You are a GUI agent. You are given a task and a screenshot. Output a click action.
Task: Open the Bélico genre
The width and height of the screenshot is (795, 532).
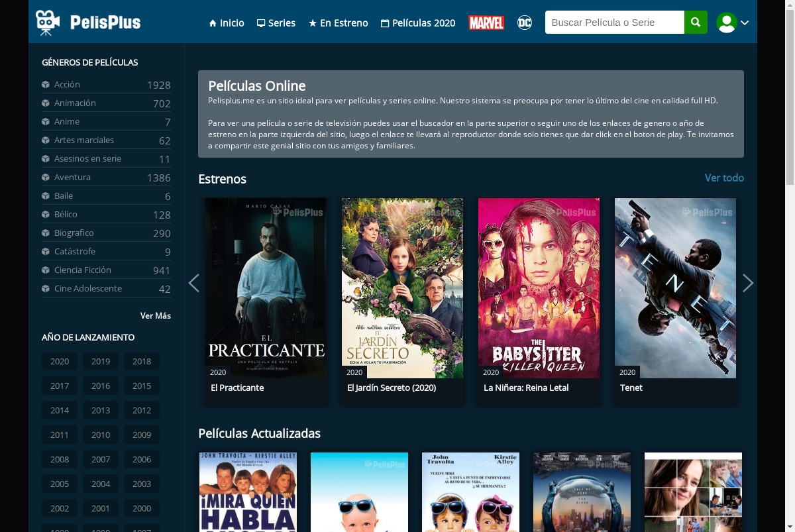tap(106, 215)
